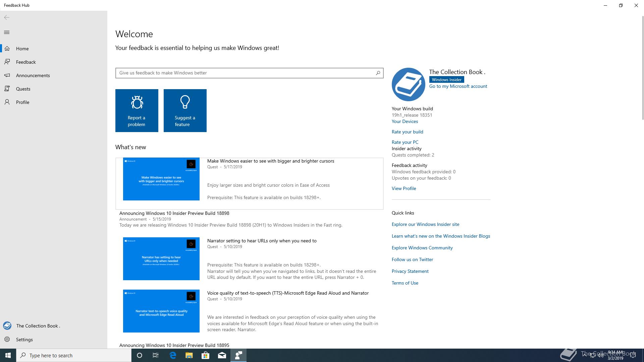This screenshot has height=362, width=644.
Task: Click the Cortana circle icon
Action: (x=140, y=355)
